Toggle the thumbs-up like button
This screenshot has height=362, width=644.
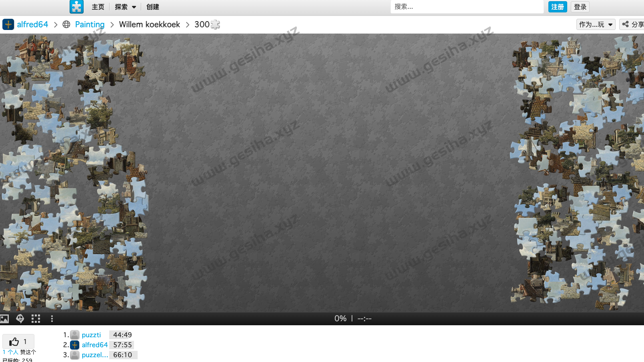click(x=18, y=342)
